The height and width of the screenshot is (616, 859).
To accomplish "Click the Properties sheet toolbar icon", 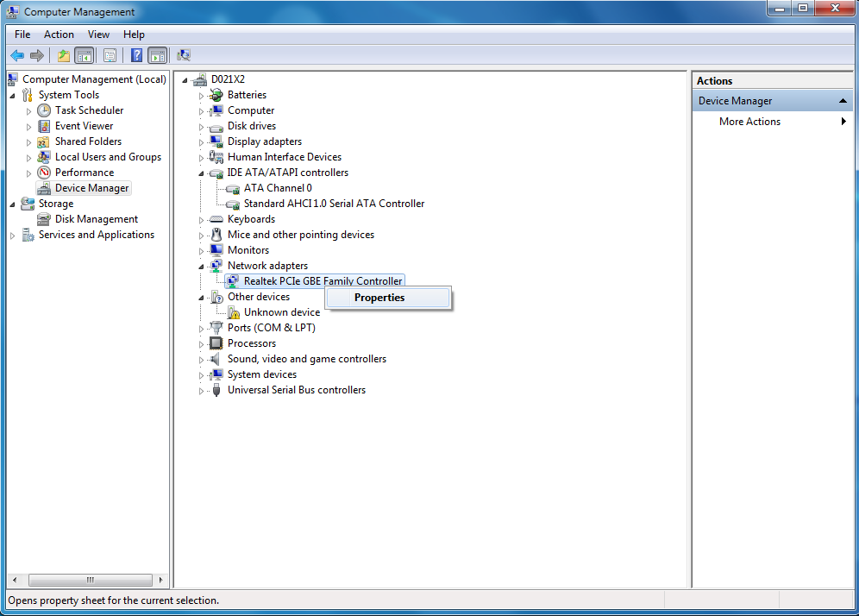I will pos(110,55).
